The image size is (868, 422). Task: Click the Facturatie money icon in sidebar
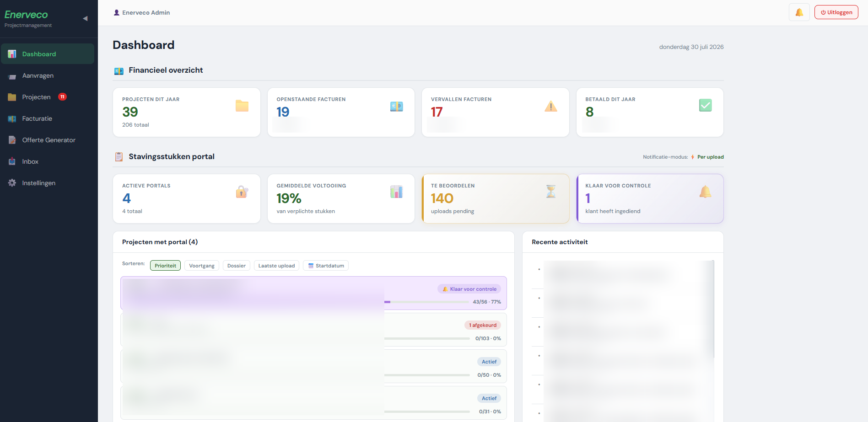coord(12,118)
